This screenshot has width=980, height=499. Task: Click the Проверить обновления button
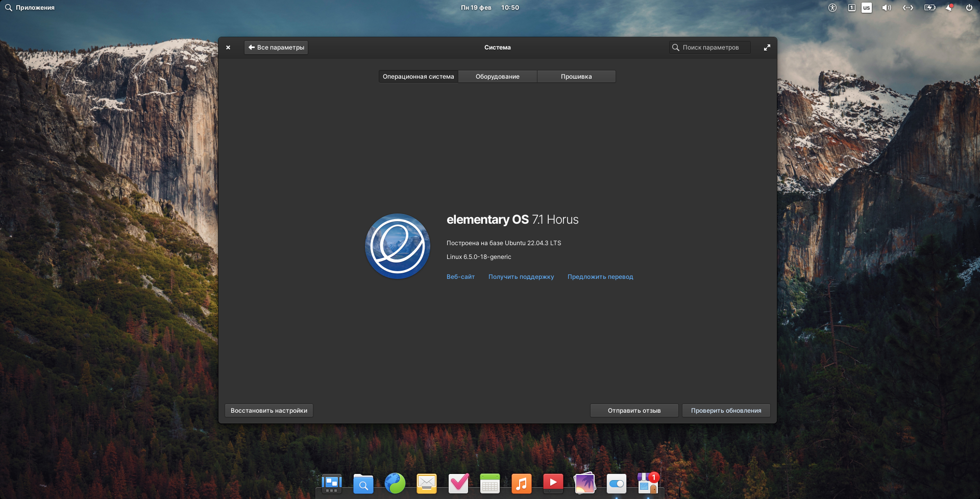pos(726,411)
